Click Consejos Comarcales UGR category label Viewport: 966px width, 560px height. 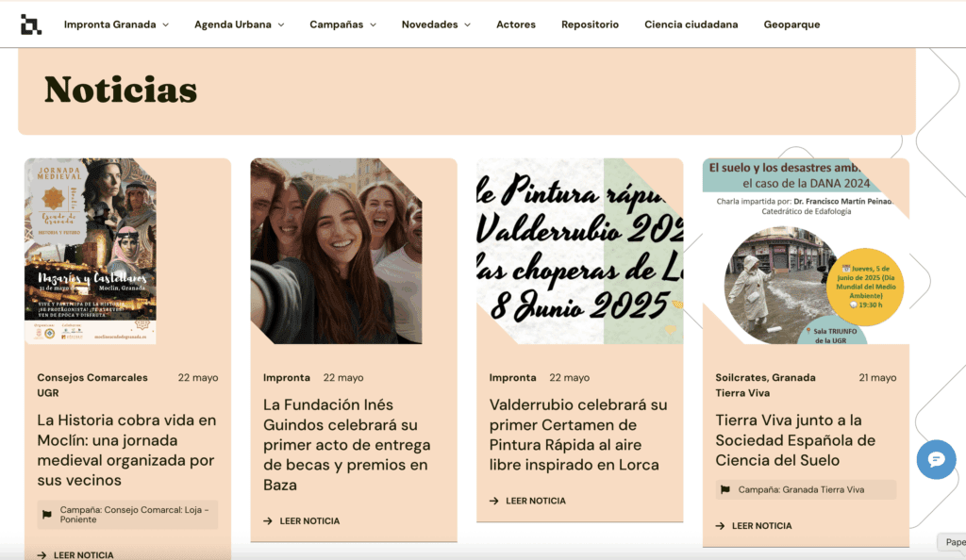point(92,386)
